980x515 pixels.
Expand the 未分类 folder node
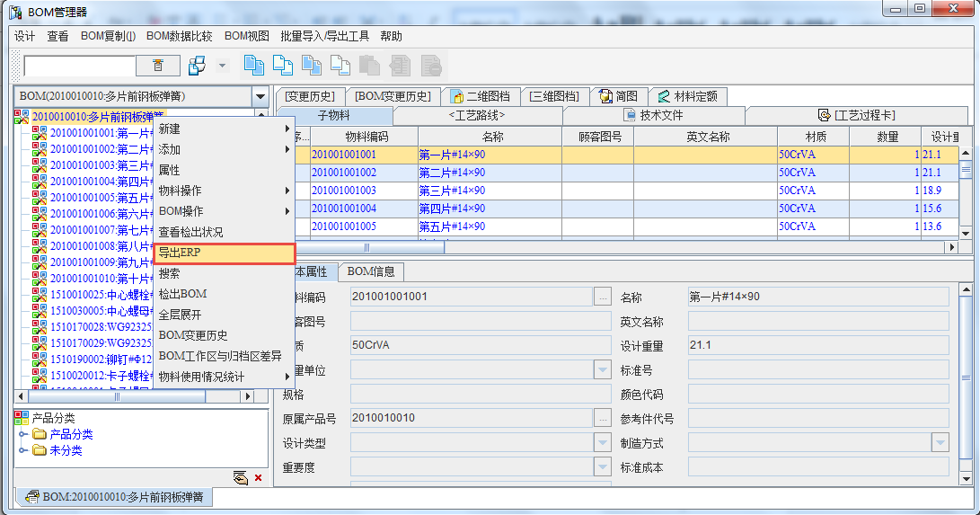[23, 450]
